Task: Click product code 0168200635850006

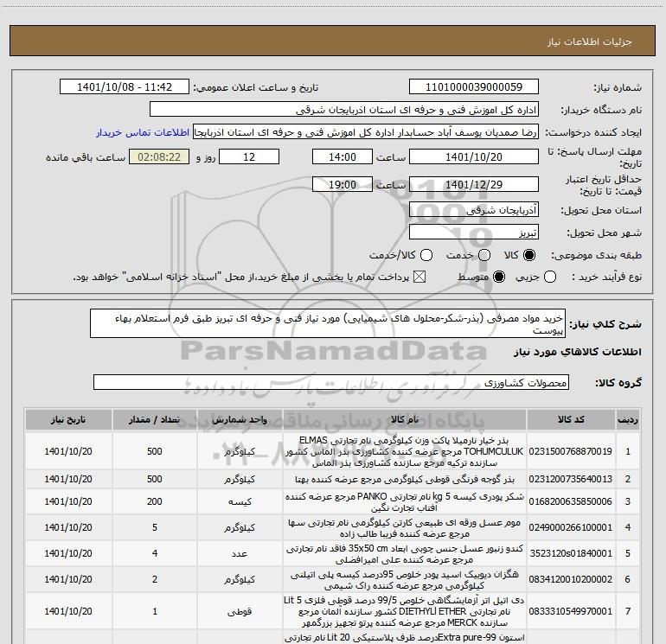Action: [x=571, y=501]
